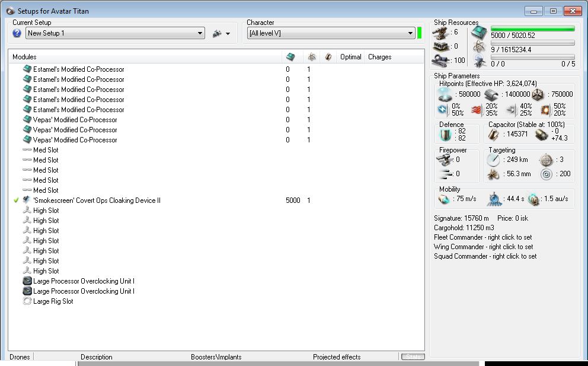Expand the arrow next to the ship icon button

tap(228, 34)
